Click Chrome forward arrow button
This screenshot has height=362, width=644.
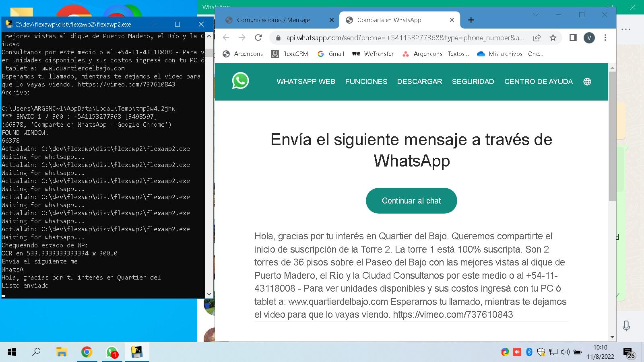click(242, 38)
